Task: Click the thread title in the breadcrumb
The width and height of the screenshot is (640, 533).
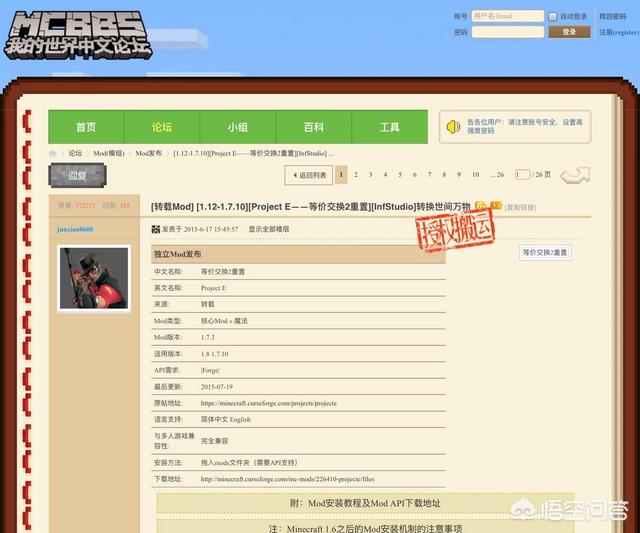Action: coord(253,153)
